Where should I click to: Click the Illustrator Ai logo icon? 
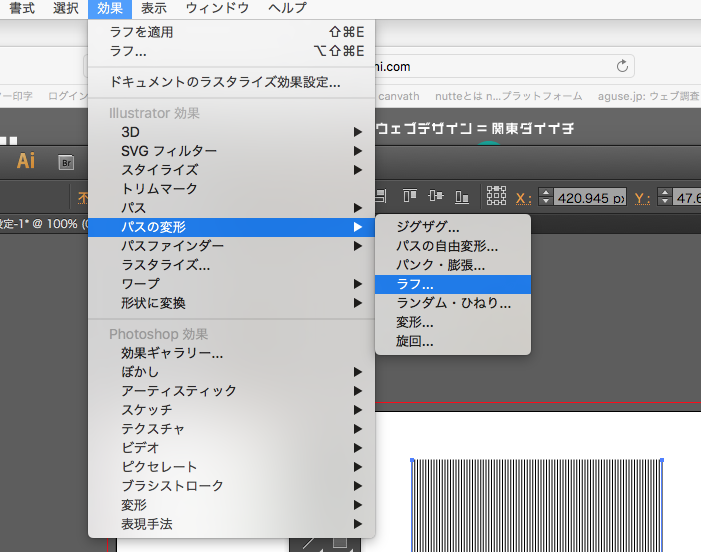tap(26, 161)
